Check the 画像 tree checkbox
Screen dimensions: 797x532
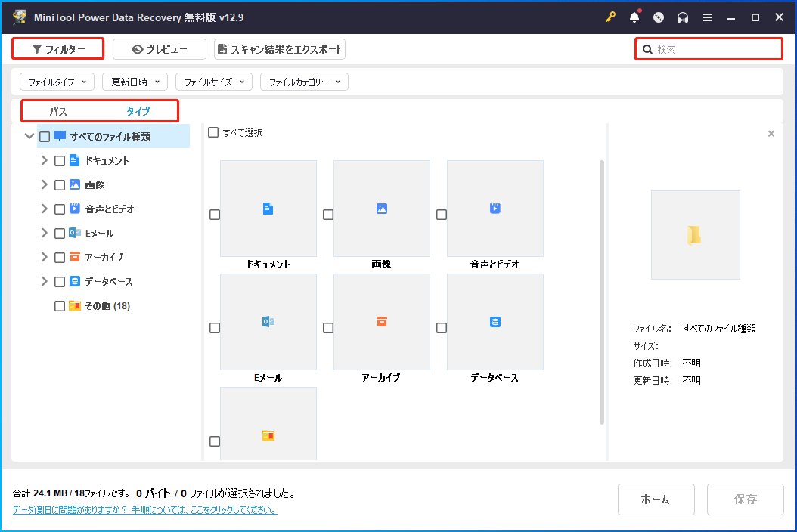(60, 185)
